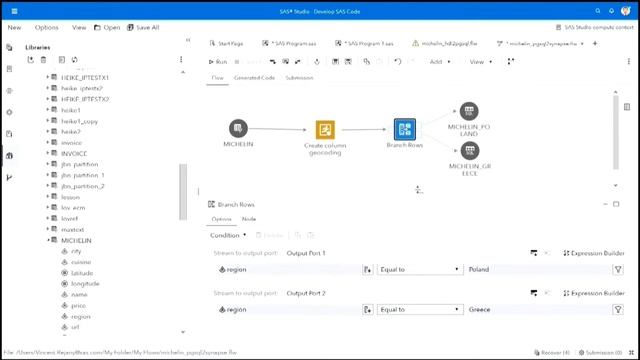
Task: Open the Node tab in Branch Rows panel
Action: [249, 219]
